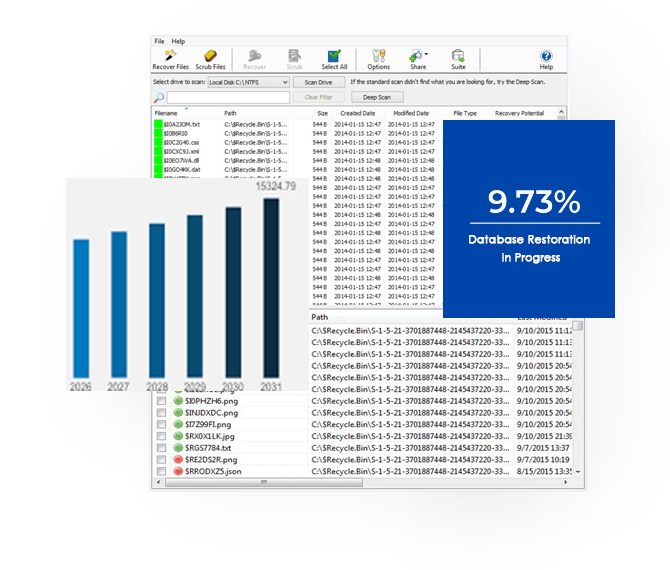Click the Select All toolbar icon
The height and width of the screenshot is (570, 670).
(334, 55)
